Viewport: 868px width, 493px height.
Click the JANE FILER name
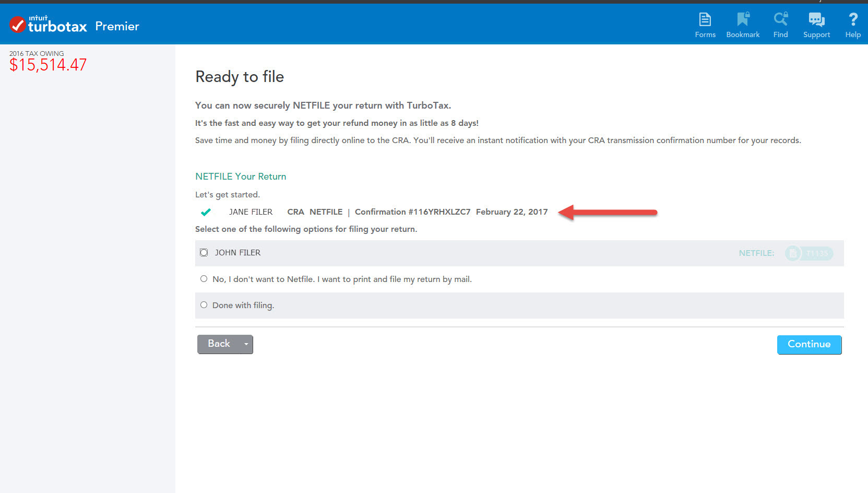(x=251, y=212)
